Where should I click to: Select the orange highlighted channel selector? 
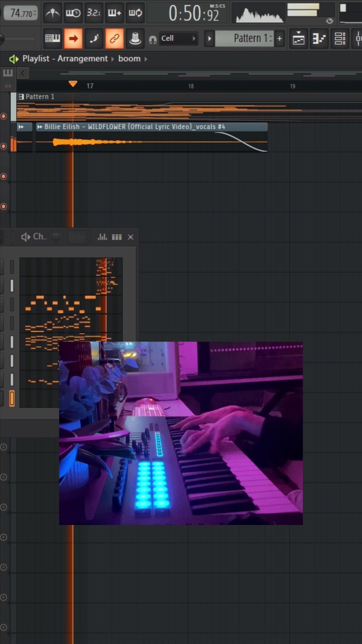12,398
